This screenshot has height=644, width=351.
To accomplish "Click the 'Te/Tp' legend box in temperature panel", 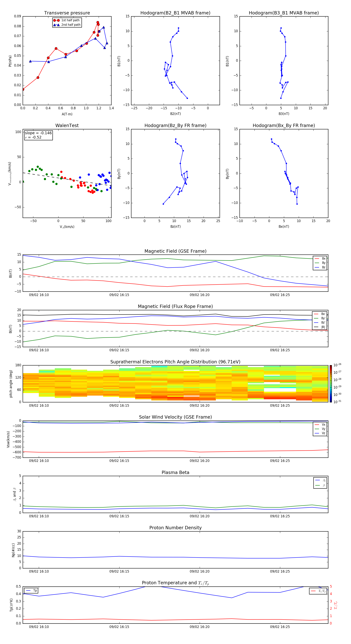I will [x=318, y=591].
